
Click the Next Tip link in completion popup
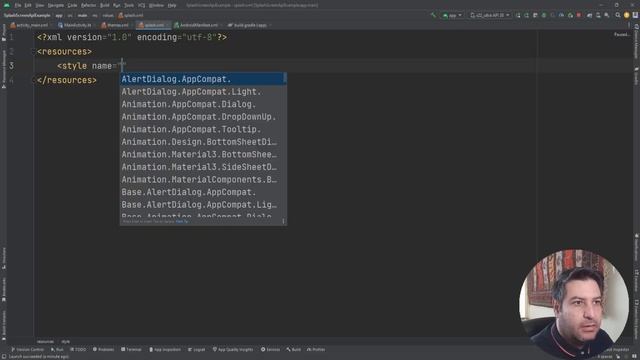tap(182, 221)
